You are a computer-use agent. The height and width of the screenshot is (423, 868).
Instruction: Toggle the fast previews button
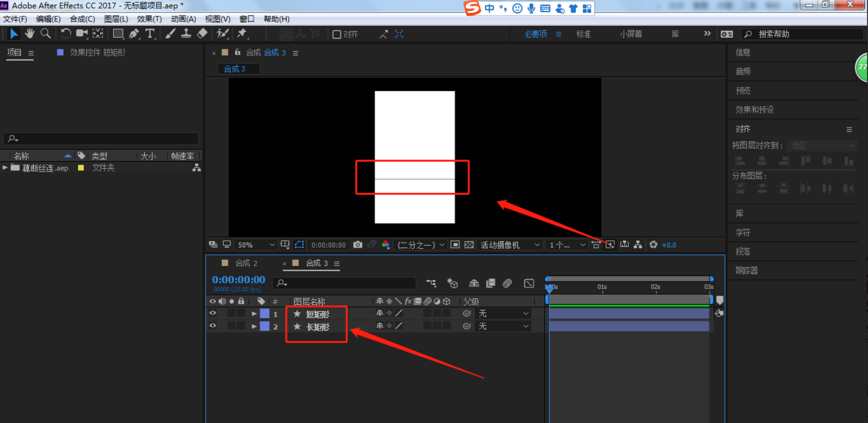pyautogui.click(x=610, y=245)
